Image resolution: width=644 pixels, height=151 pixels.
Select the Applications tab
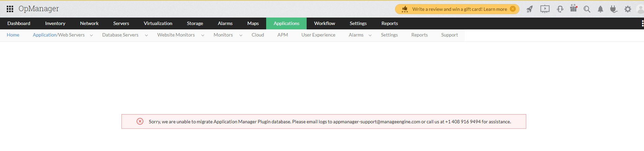coord(286,23)
